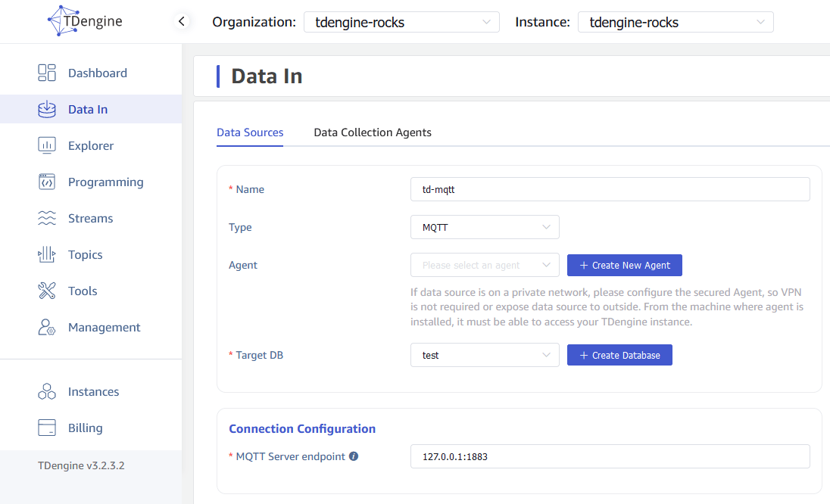Click the Management user-gear icon
This screenshot has width=830, height=504.
point(47,327)
